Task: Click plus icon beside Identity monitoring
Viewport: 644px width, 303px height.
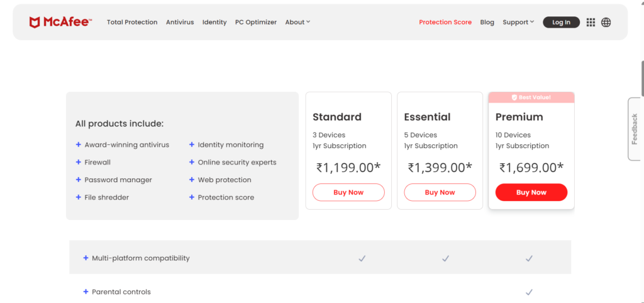Action: click(x=191, y=145)
